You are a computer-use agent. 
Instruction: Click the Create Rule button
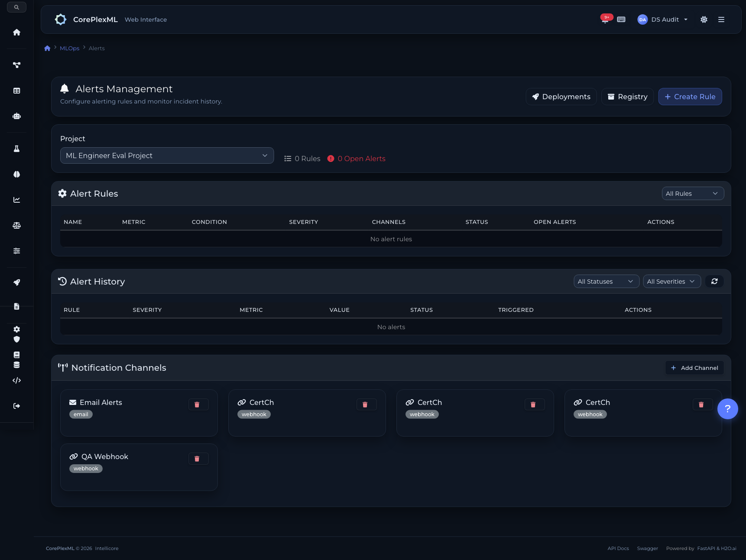690,97
